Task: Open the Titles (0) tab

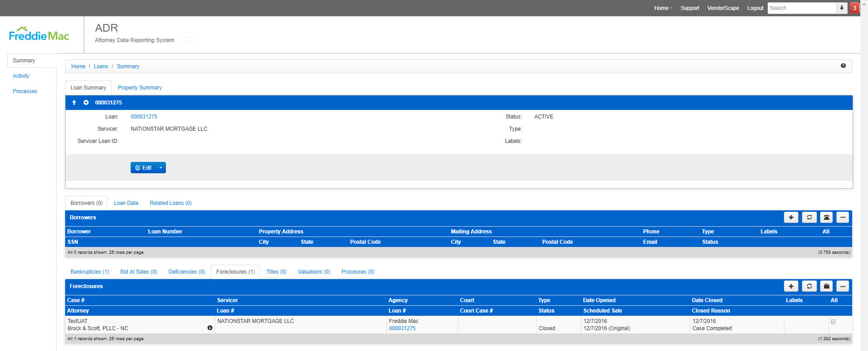Action: point(276,272)
